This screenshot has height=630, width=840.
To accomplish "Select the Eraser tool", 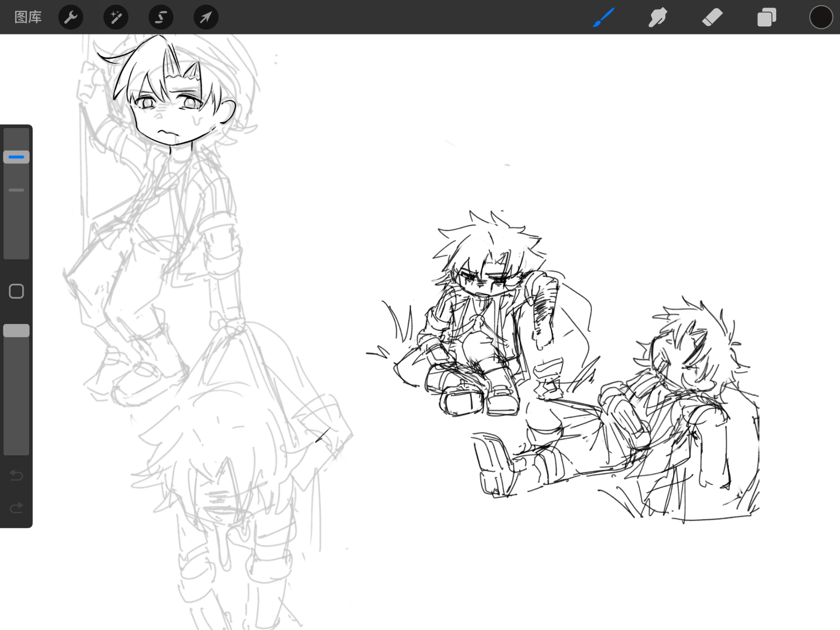I will click(712, 17).
